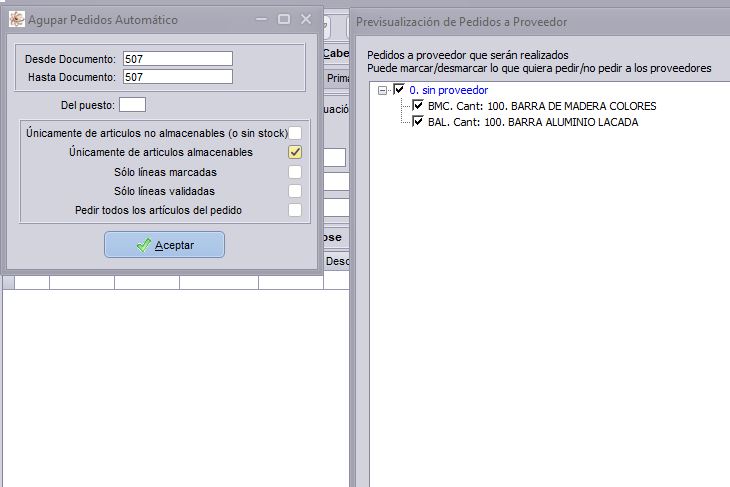The image size is (730, 487).
Task: Uncheck the 0. sin proveedor checkbox
Action: pyautogui.click(x=399, y=89)
